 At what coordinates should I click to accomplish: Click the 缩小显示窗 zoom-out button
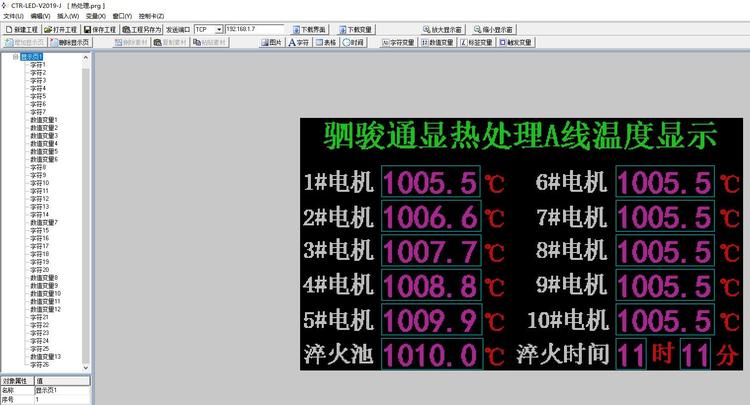click(493, 30)
